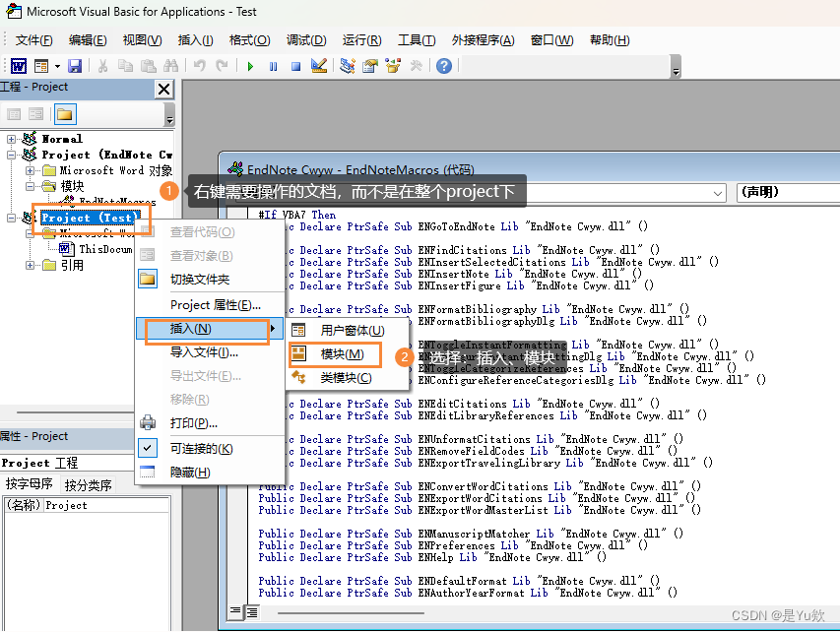Viewport: 840px width, 632px height.
Task: Collapse the 模块 folder
Action: (x=30, y=186)
